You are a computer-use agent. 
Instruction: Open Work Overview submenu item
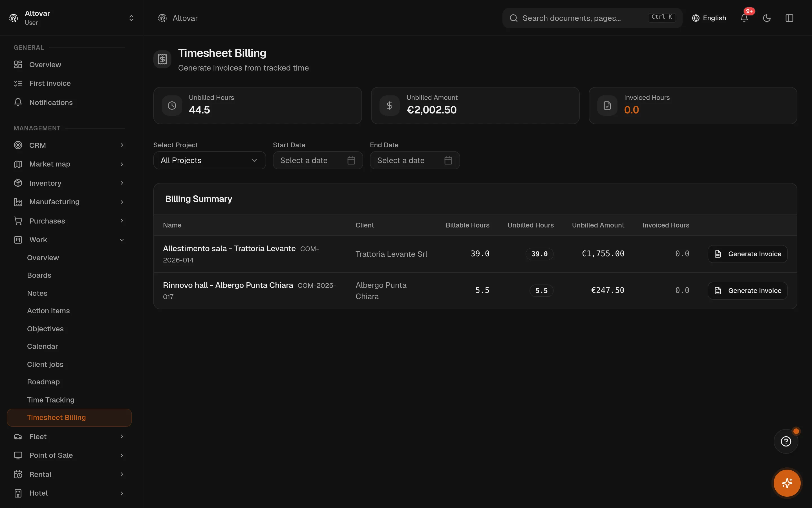coord(69,258)
